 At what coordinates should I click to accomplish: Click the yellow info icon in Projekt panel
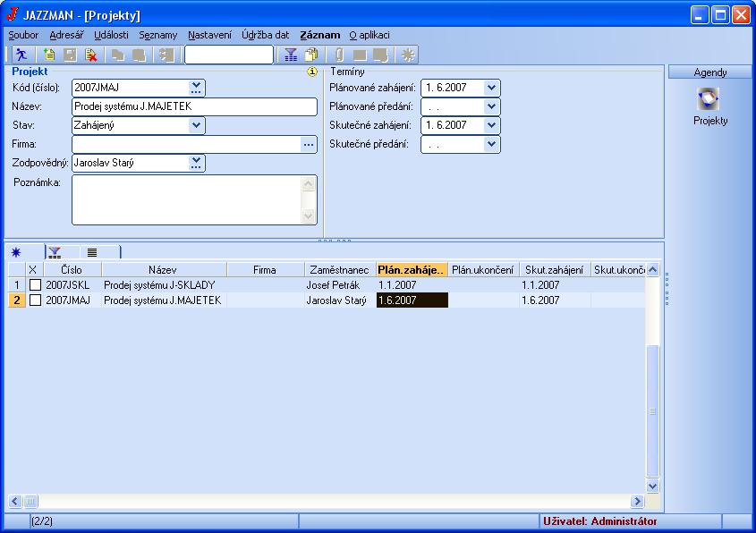pyautogui.click(x=312, y=72)
